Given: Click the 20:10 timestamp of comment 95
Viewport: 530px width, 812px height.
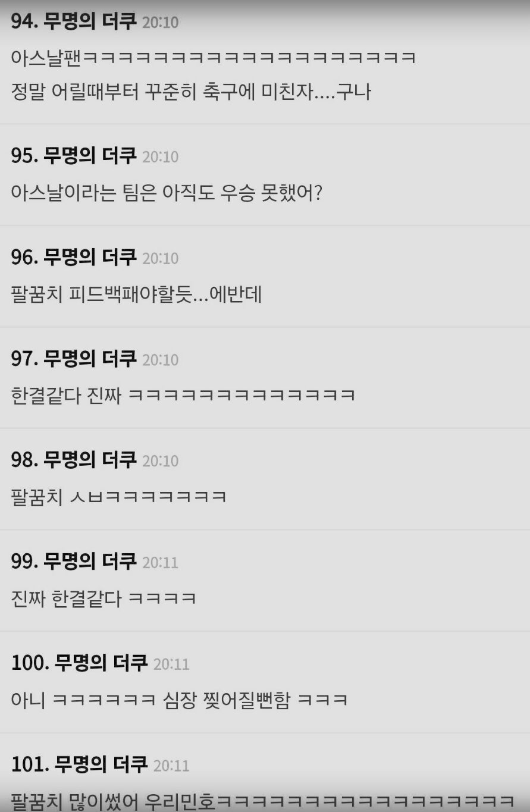Looking at the screenshot, I should click(161, 157).
